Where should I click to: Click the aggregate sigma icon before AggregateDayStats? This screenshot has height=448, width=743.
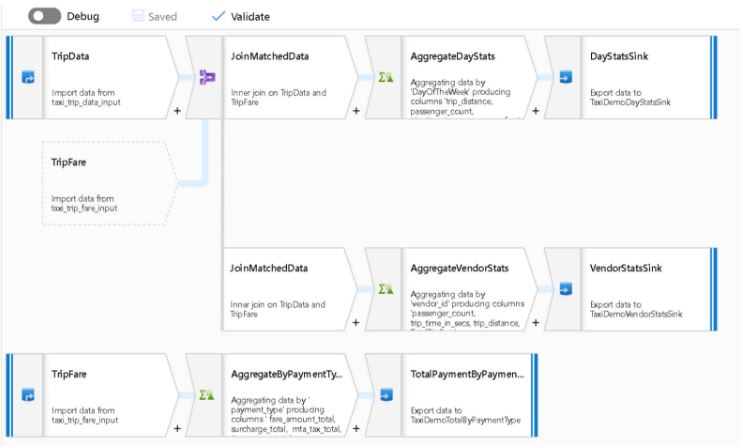(x=385, y=78)
